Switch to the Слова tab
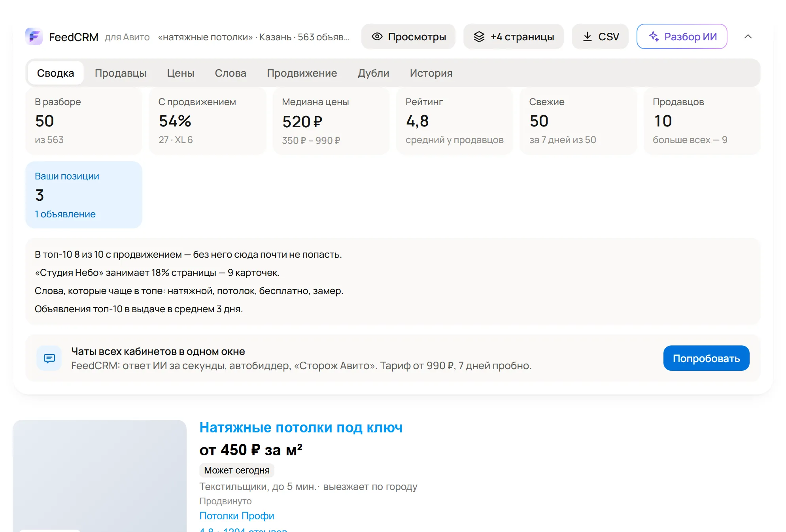The image size is (786, 532). click(231, 73)
